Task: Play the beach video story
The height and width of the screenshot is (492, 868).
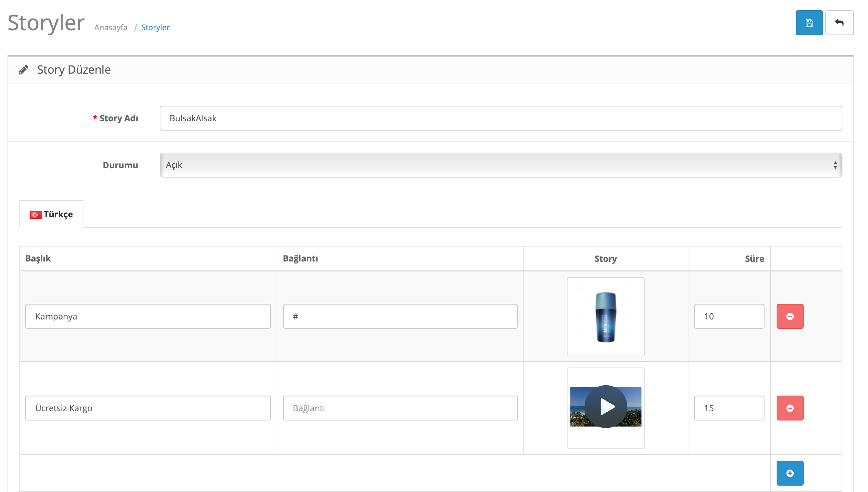Action: [606, 407]
